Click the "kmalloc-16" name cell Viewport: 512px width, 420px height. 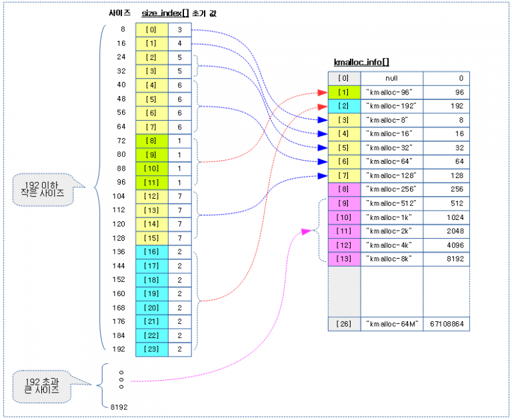coord(392,134)
